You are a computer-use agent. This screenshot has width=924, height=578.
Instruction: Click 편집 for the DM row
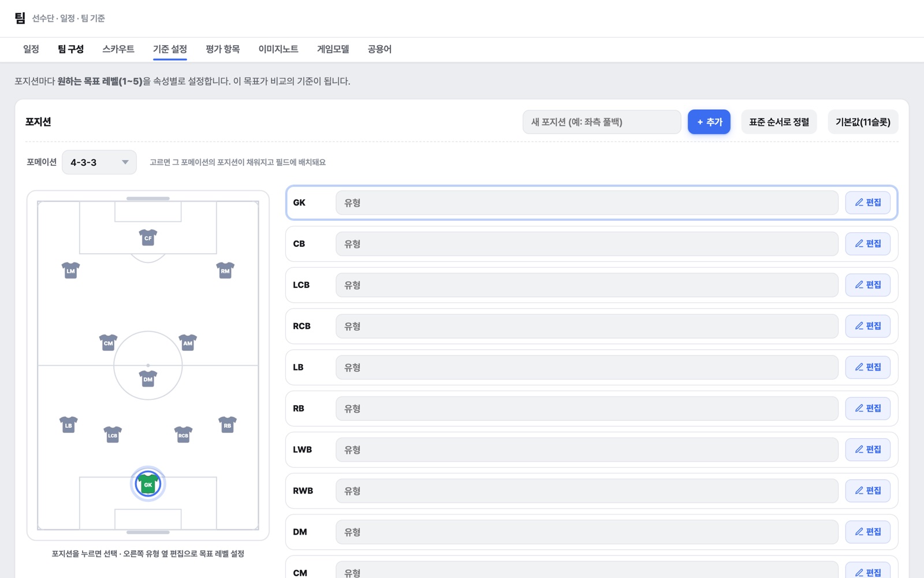coord(868,532)
